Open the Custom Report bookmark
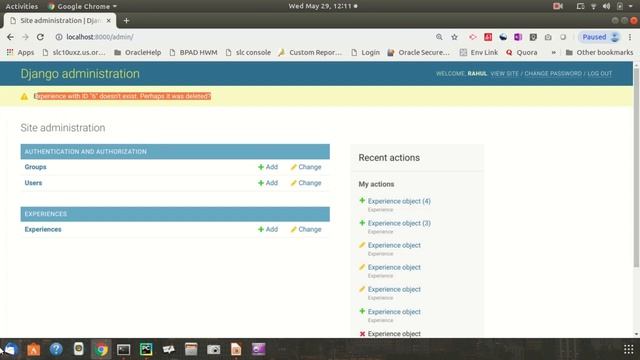The width and height of the screenshot is (640, 360). 310,52
